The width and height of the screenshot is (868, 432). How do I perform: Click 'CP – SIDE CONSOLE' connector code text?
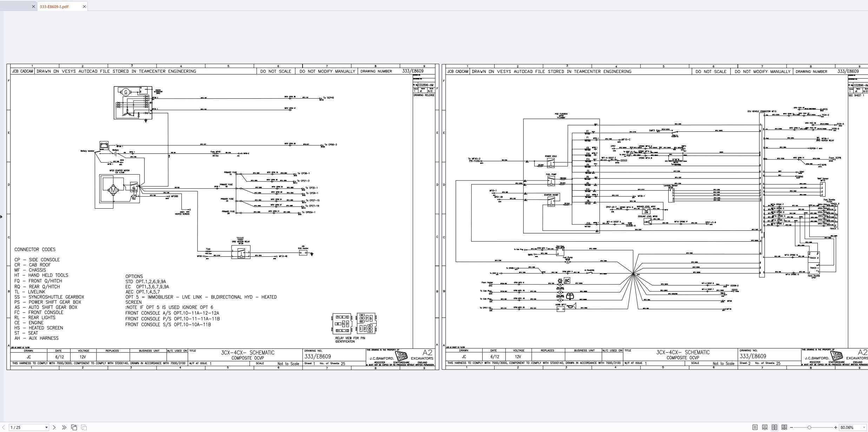pos(37,260)
